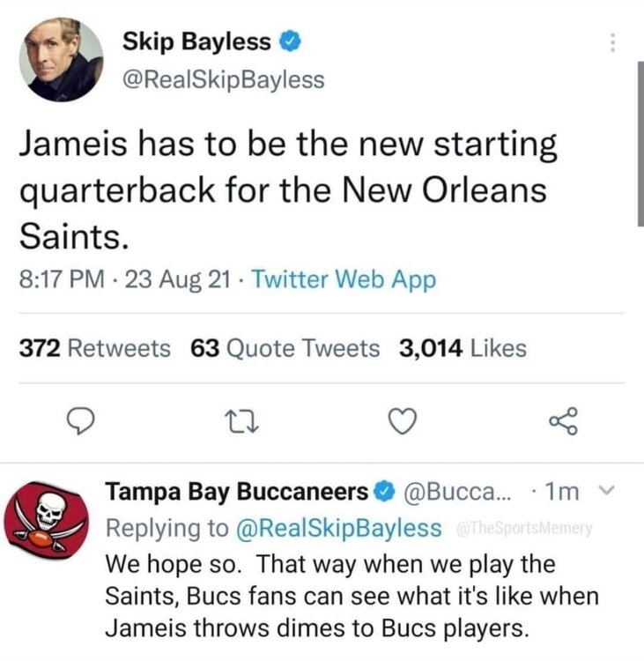The width and height of the screenshot is (644, 661).
Task: Share the tweet via share icon
Action: (564, 422)
